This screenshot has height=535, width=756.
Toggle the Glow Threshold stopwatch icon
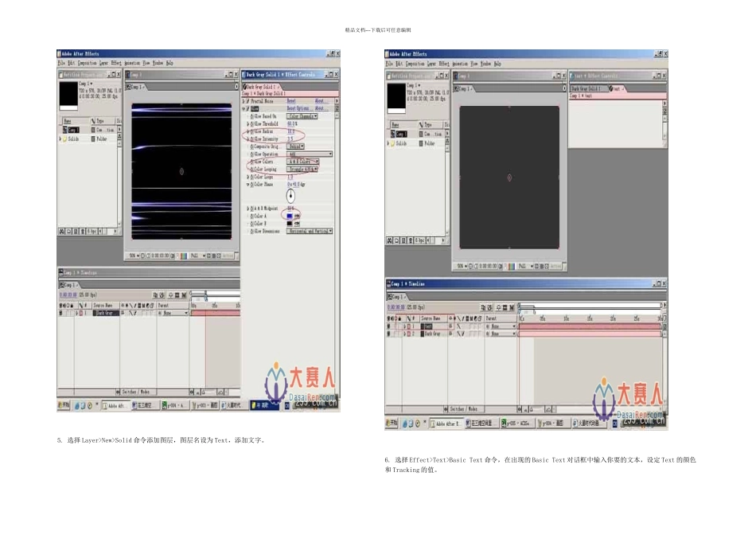click(x=251, y=123)
